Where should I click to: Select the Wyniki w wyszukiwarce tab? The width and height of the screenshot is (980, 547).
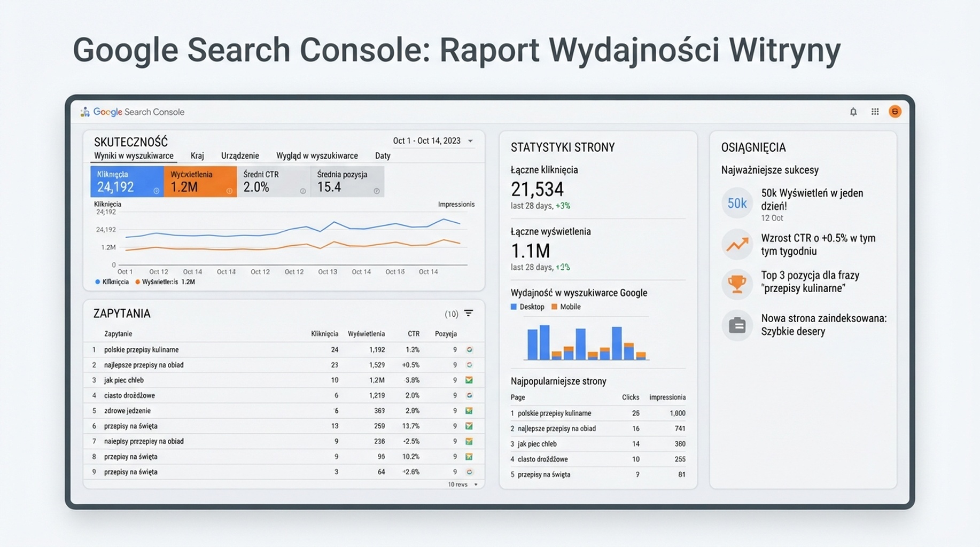tap(134, 156)
